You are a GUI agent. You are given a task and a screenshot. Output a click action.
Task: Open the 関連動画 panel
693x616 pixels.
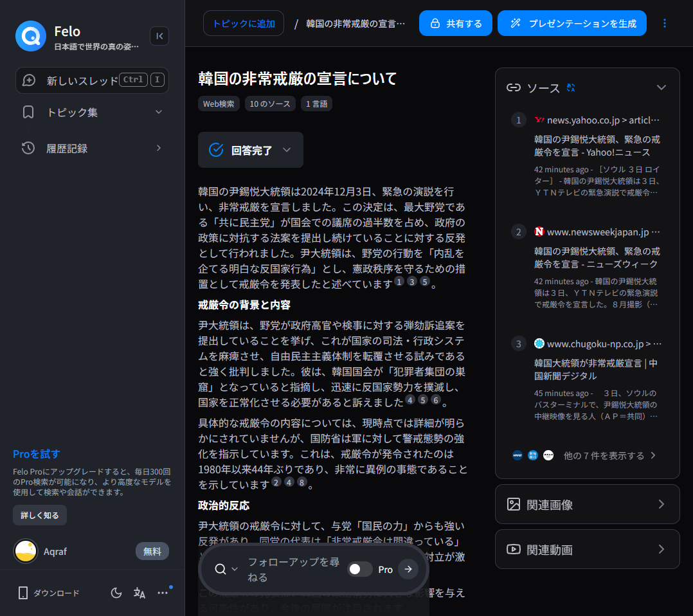point(587,549)
